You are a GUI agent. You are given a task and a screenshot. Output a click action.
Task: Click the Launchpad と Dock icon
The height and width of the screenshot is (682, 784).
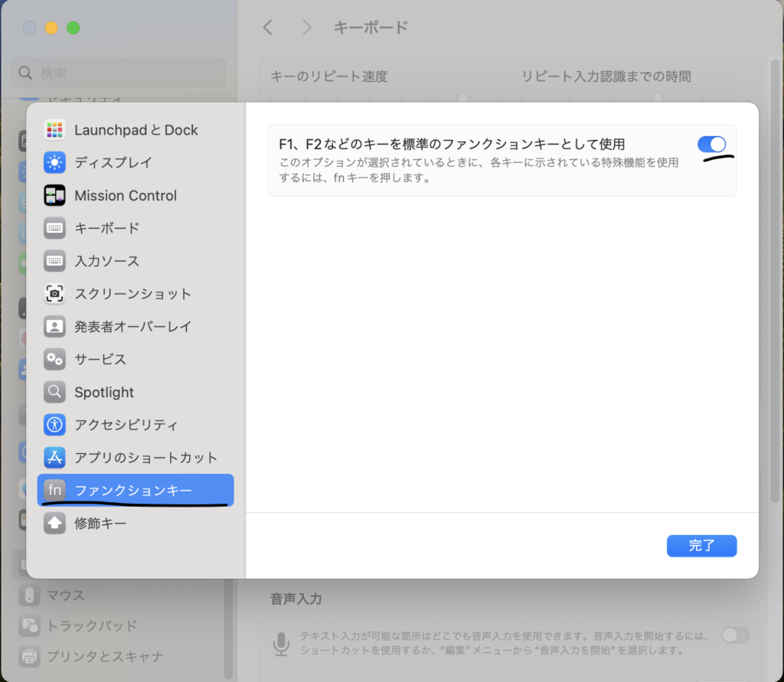[x=54, y=130]
